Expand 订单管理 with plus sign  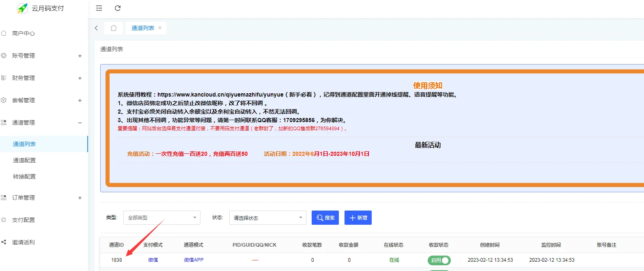tap(80, 198)
